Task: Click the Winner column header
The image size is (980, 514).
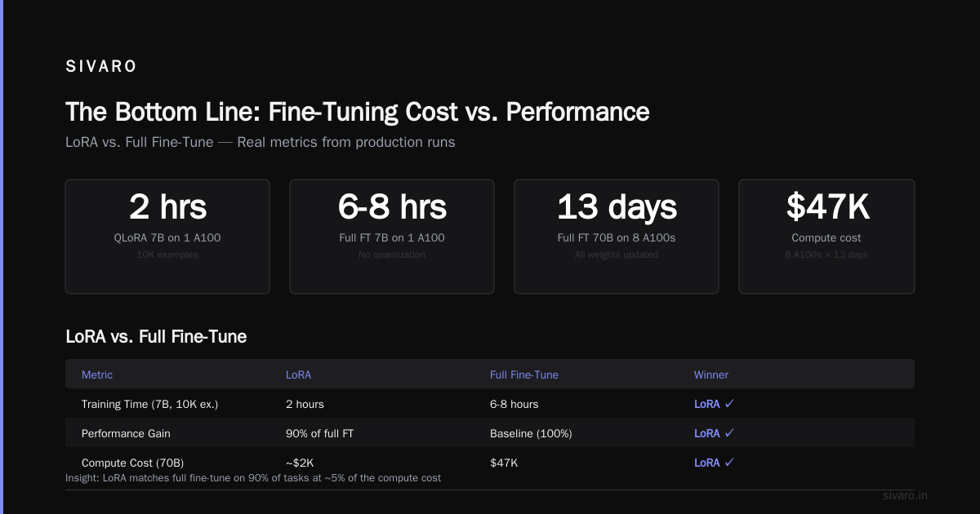Action: point(711,374)
